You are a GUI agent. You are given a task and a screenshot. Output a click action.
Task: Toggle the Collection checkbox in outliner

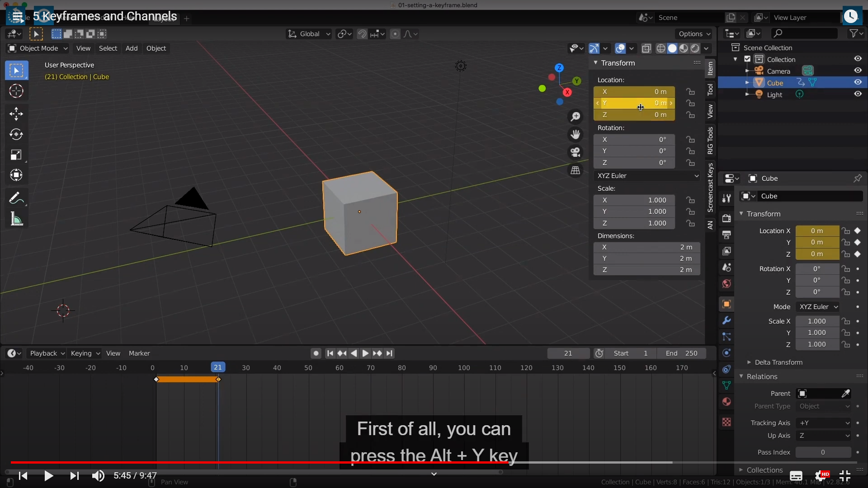tap(747, 59)
